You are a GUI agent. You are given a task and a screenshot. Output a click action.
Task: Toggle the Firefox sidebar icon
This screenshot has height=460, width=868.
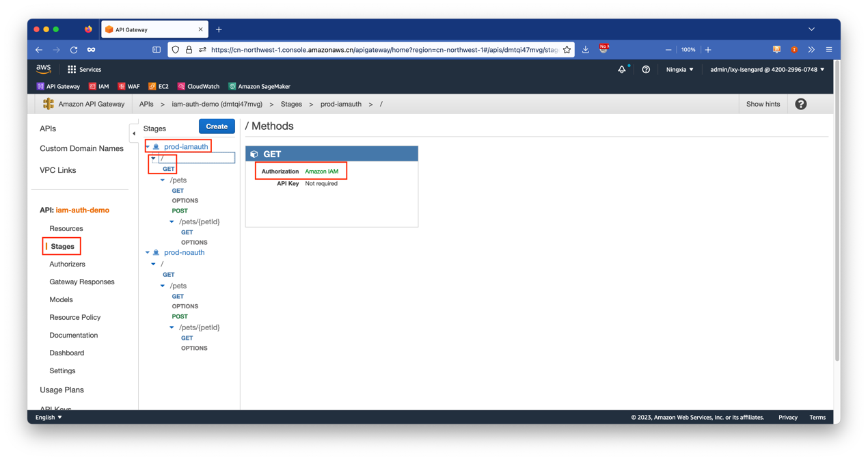[157, 50]
